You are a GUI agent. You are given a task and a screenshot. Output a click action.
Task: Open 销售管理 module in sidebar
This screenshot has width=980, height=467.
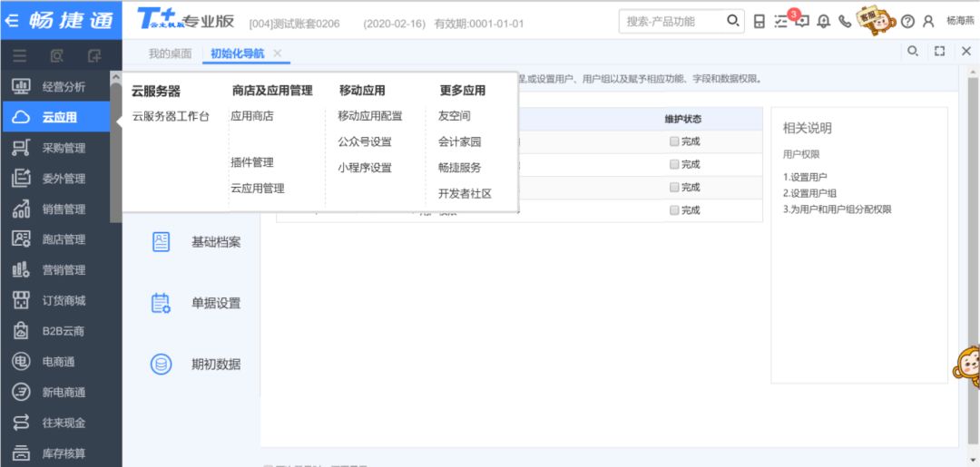click(63, 209)
